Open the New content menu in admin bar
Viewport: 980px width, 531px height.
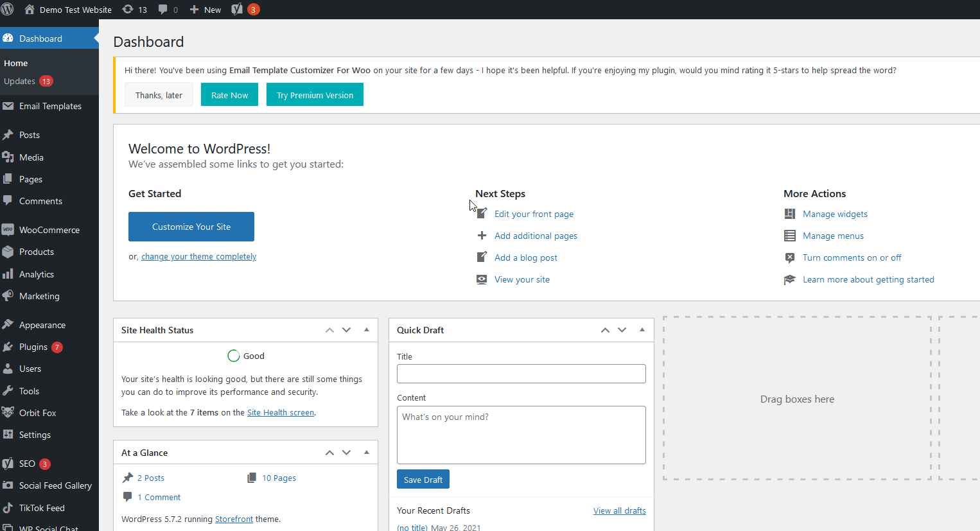click(205, 10)
